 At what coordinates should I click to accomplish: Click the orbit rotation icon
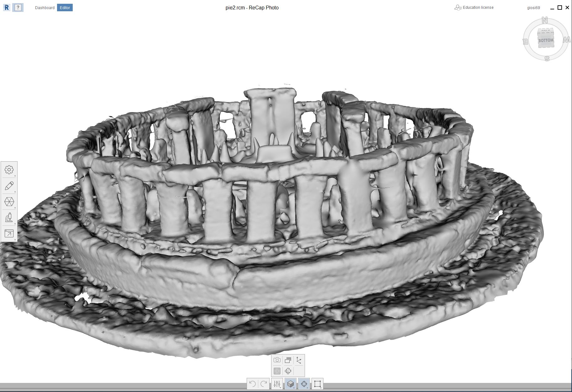[x=288, y=371]
